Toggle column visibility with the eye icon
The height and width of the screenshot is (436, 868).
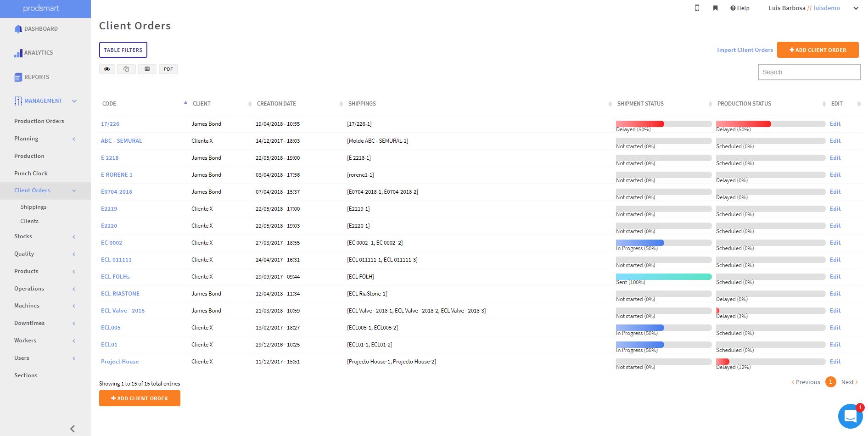[x=107, y=69]
